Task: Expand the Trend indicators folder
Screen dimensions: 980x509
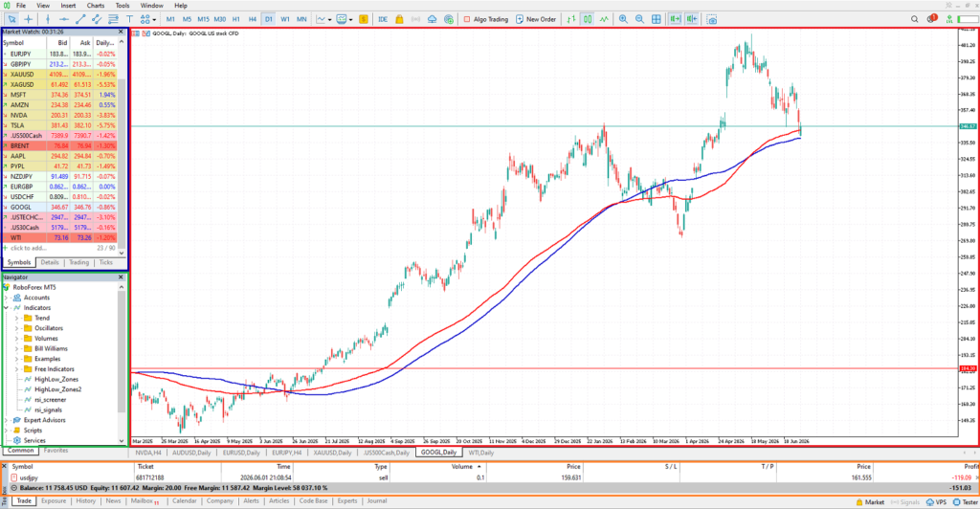Action: 17,318
